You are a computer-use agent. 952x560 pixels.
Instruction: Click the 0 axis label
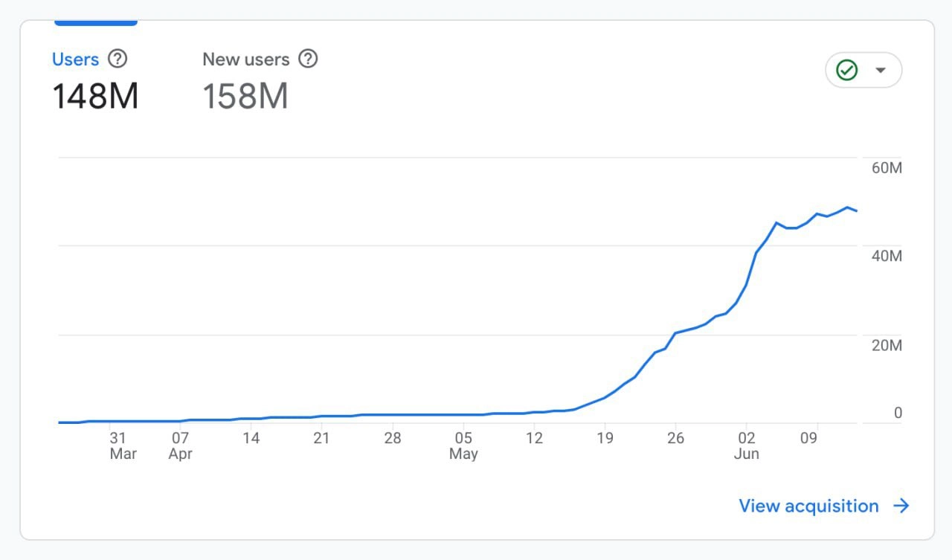(898, 413)
